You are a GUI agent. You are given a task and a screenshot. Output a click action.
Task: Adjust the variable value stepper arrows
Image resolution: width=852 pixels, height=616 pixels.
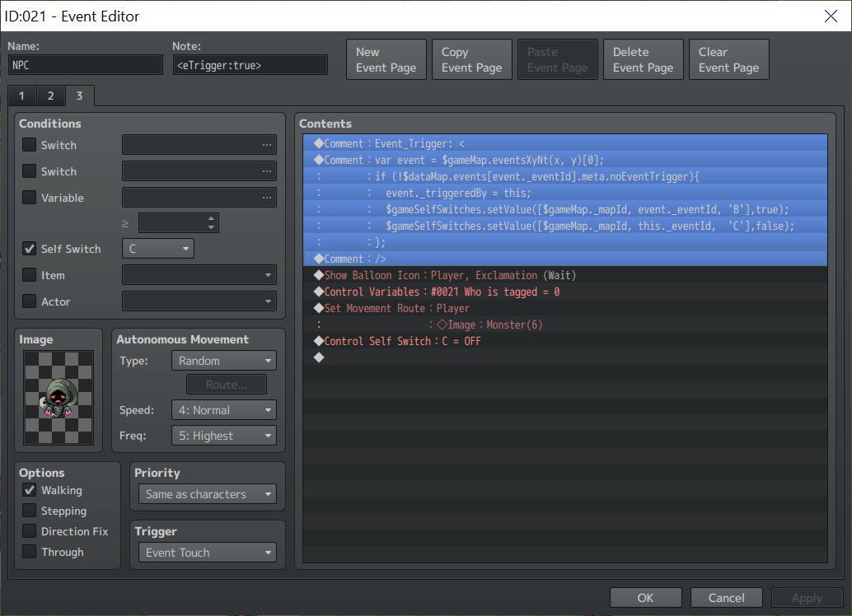click(211, 222)
